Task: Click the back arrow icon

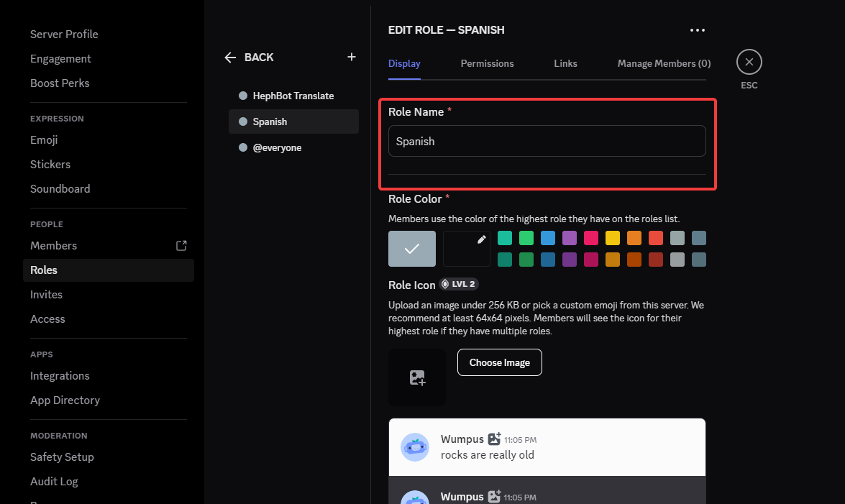Action: (230, 58)
